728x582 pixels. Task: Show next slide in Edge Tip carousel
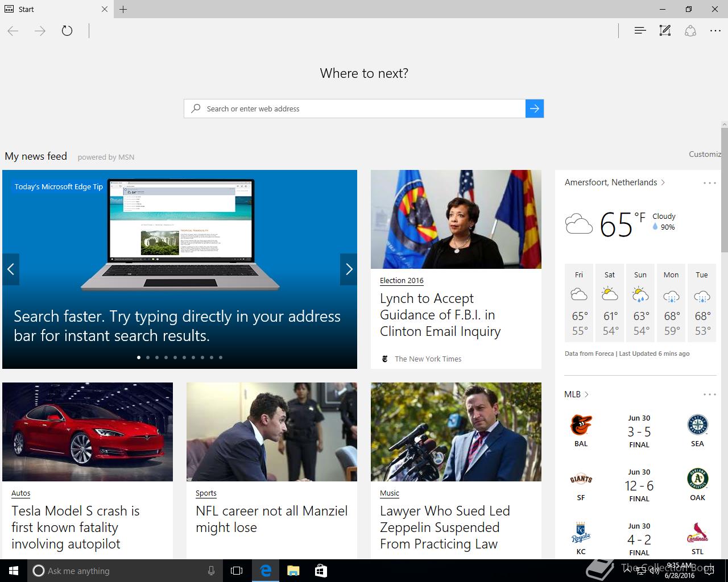tap(349, 269)
